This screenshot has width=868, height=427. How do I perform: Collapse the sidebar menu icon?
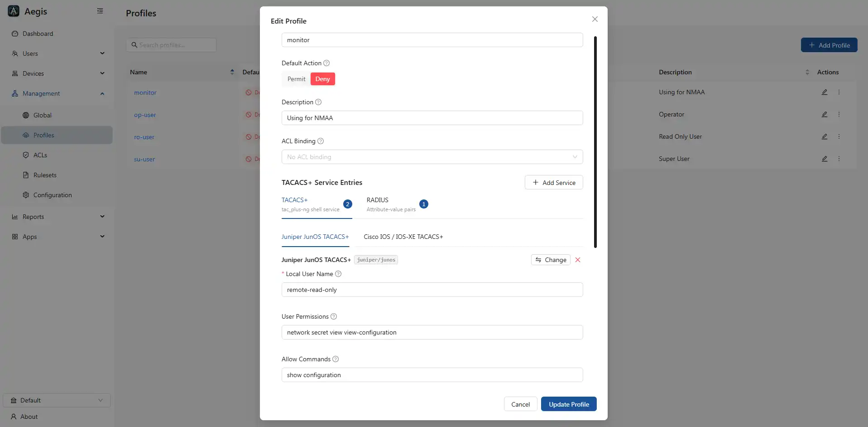pos(100,11)
